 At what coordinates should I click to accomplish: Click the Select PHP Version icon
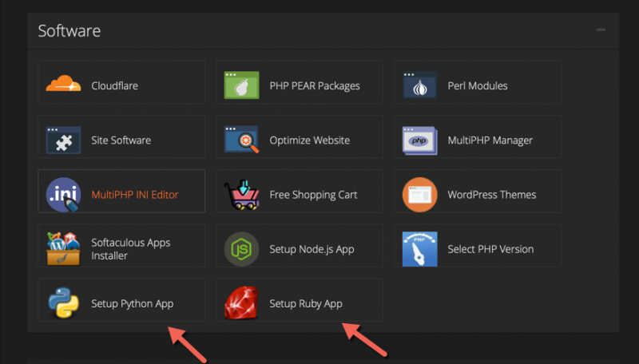(x=420, y=249)
